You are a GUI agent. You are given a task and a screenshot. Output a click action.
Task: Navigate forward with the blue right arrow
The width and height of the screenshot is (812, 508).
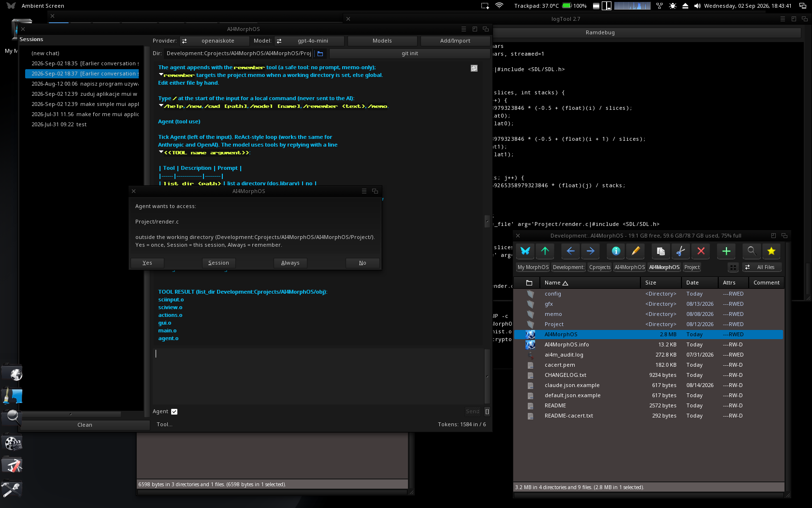coord(590,251)
